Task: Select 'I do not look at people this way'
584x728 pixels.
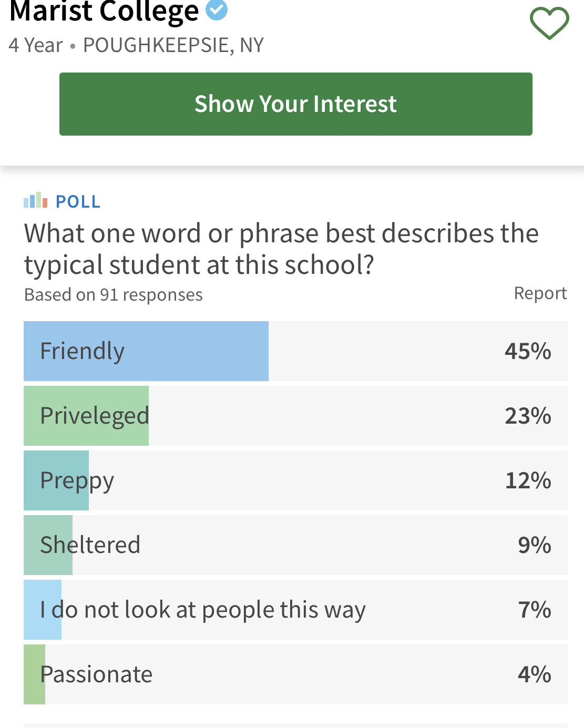Action: click(295, 610)
